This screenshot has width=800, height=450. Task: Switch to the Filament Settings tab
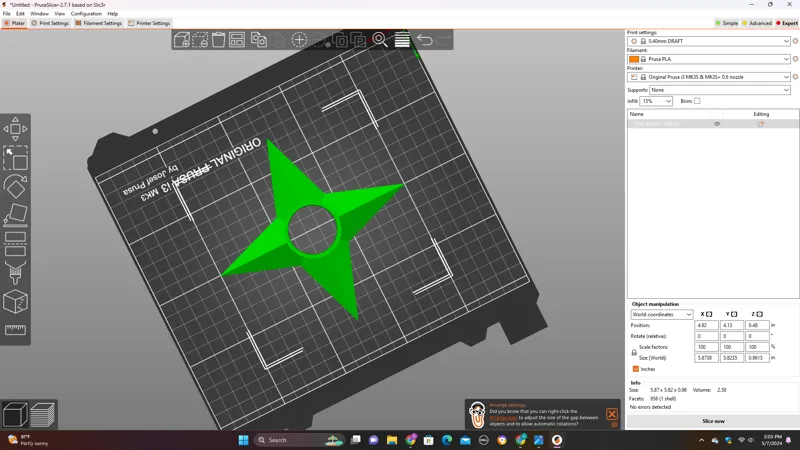point(98,23)
